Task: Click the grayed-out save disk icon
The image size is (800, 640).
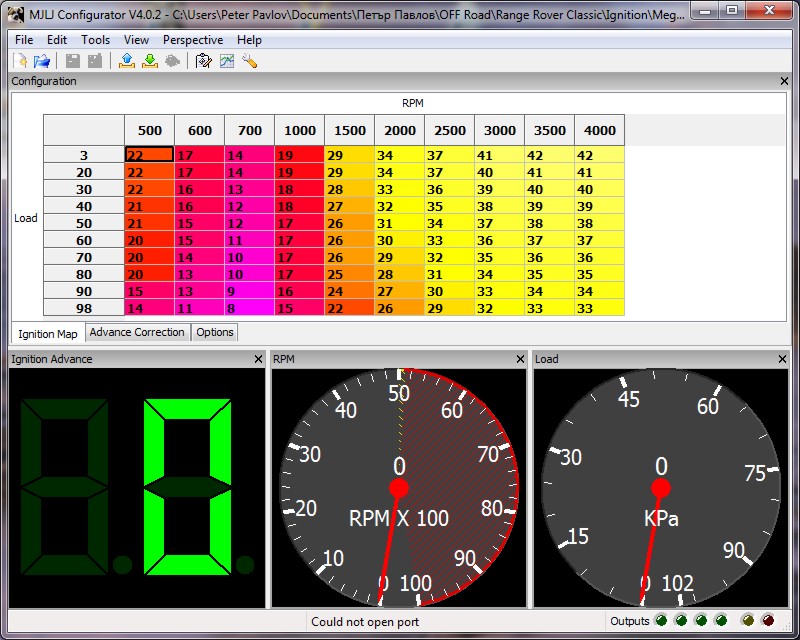Action: [73, 61]
